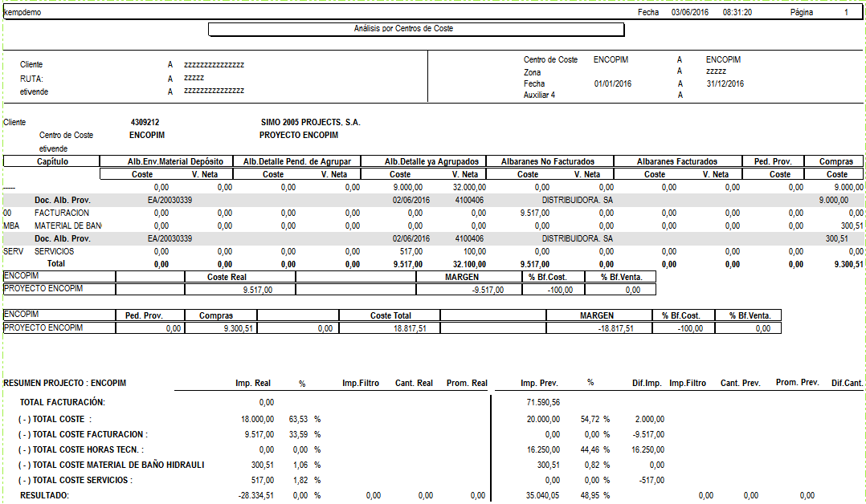Click the 'TOTAL FACTURACIÓN:' summary line
The image size is (866, 504).
tap(63, 402)
